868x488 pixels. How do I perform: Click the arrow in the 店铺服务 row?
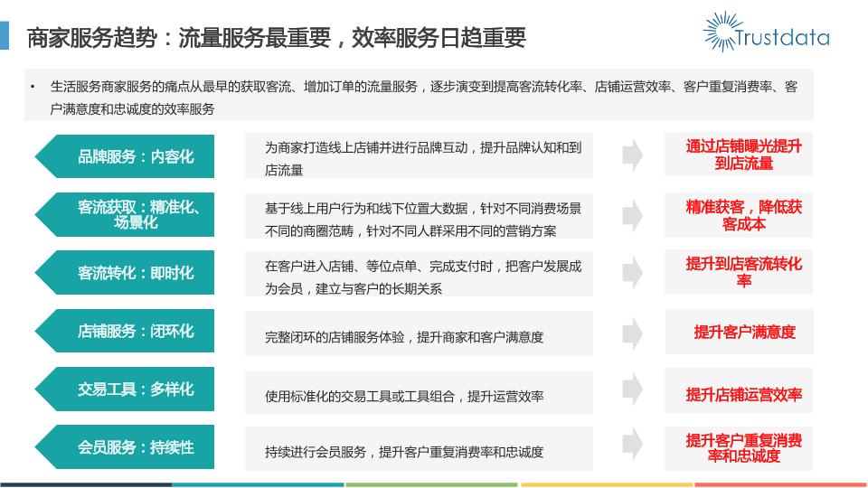click(x=632, y=333)
